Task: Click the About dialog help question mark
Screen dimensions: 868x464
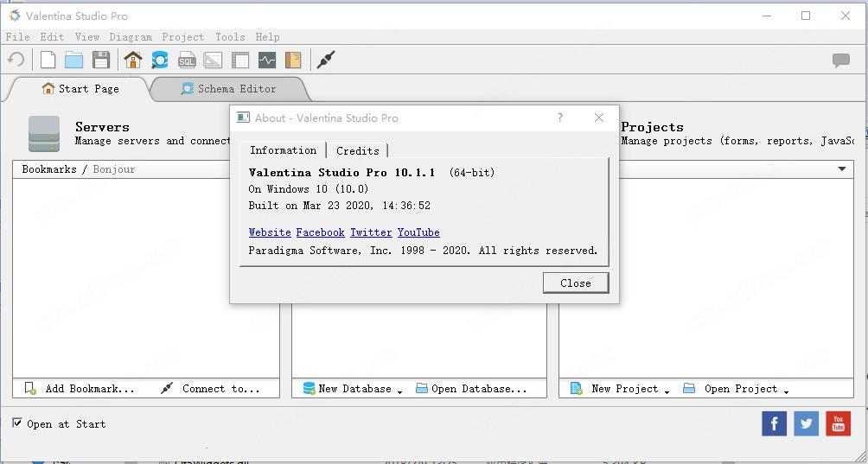Action: coord(560,118)
